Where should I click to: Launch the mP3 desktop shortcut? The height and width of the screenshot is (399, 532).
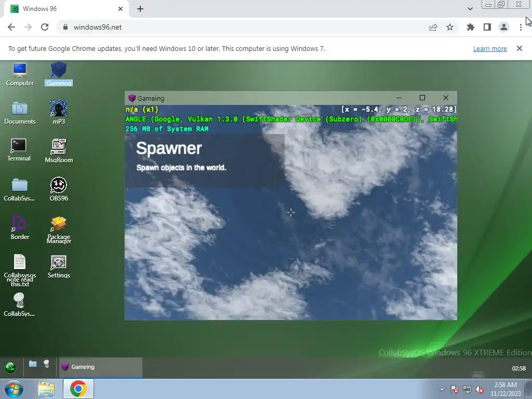click(x=59, y=113)
